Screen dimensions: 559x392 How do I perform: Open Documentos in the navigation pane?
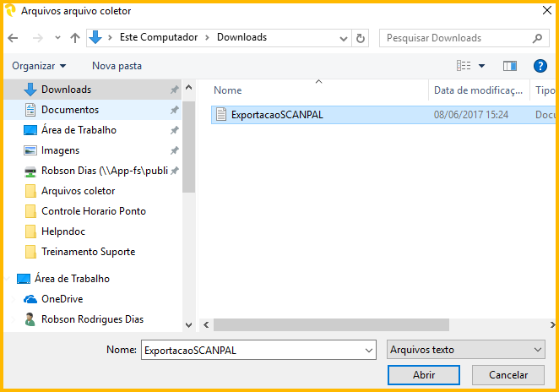pos(92,110)
